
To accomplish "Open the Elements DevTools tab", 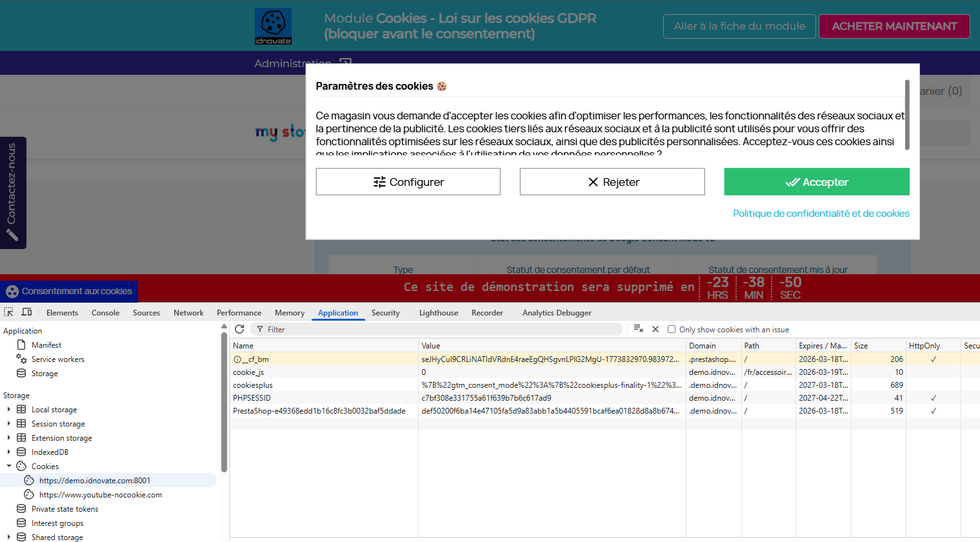I will point(62,313).
